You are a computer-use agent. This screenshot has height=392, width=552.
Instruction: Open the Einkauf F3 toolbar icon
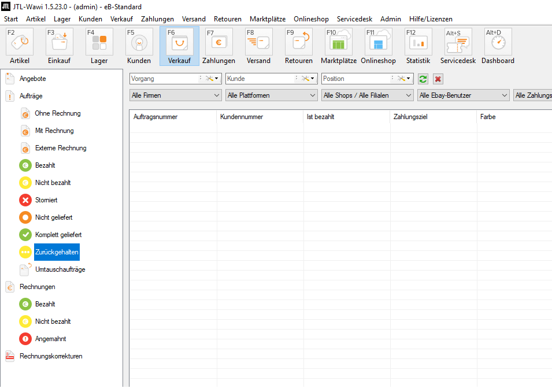60,42
